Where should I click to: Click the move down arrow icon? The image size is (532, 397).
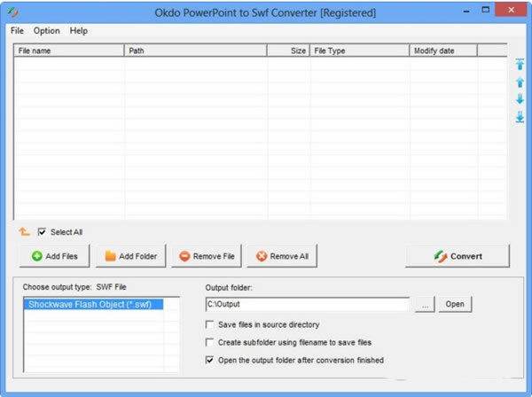click(x=520, y=99)
